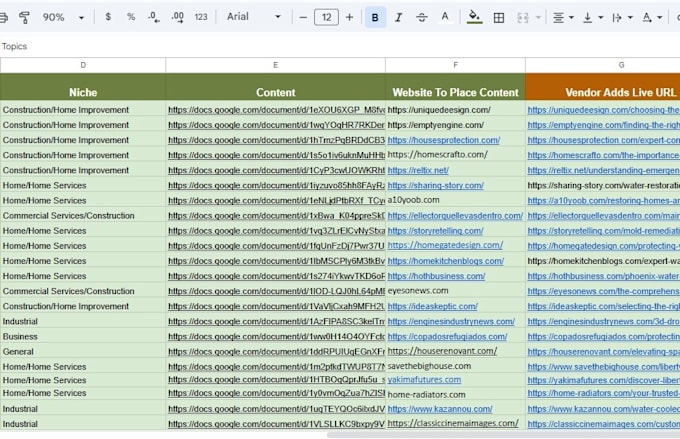This screenshot has width=680, height=439.
Task: Open the borders tool
Action: 499,18
